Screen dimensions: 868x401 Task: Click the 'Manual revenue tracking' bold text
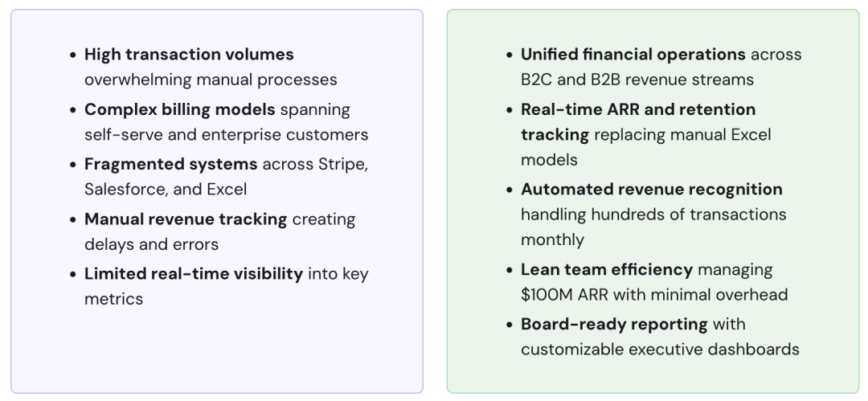185,219
